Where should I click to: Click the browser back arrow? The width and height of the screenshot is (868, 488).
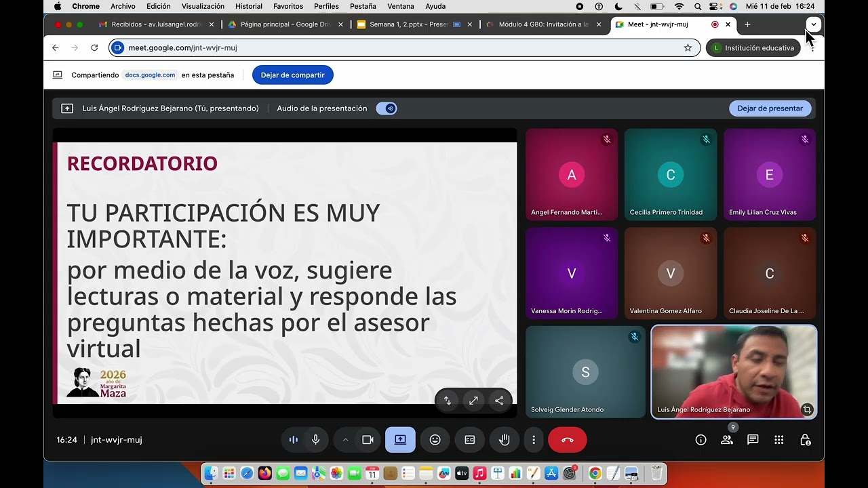[56, 48]
